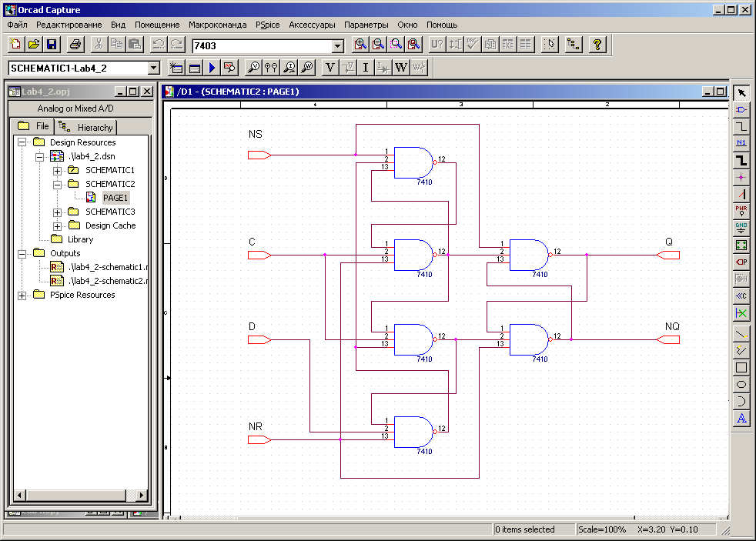Viewport: 756px width, 541px height.
Task: Expand the SCHEMATIC1 folder
Action: point(57,171)
